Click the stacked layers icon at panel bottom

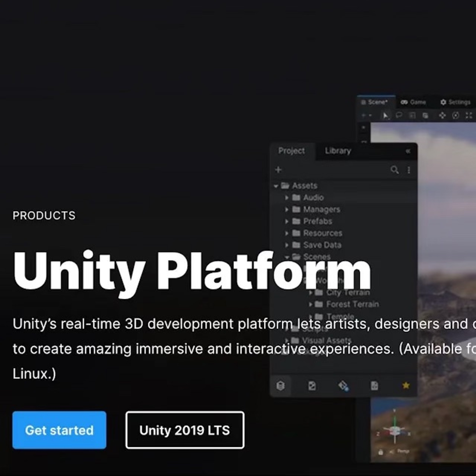(281, 386)
